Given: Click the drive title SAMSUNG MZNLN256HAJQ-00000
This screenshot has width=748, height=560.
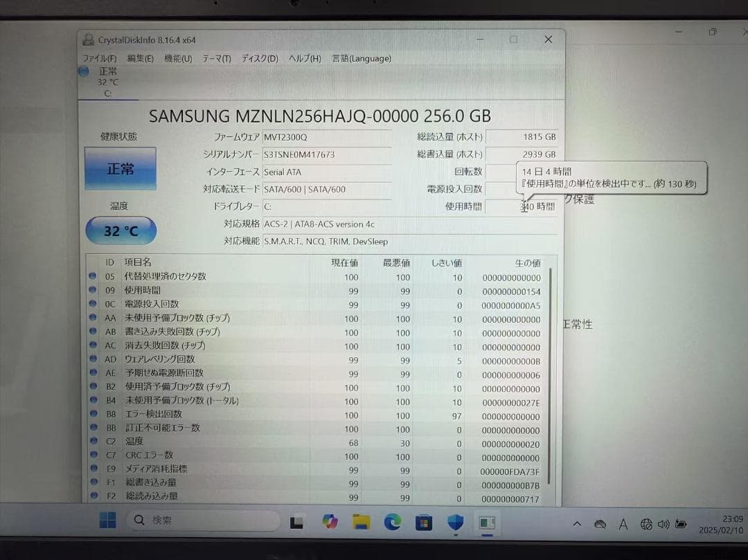Looking at the screenshot, I should coord(319,116).
